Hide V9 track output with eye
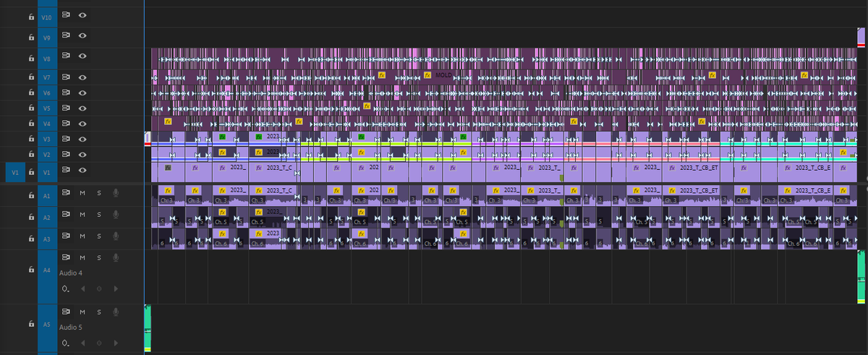Screen dimensions: 868x355 tap(83, 36)
